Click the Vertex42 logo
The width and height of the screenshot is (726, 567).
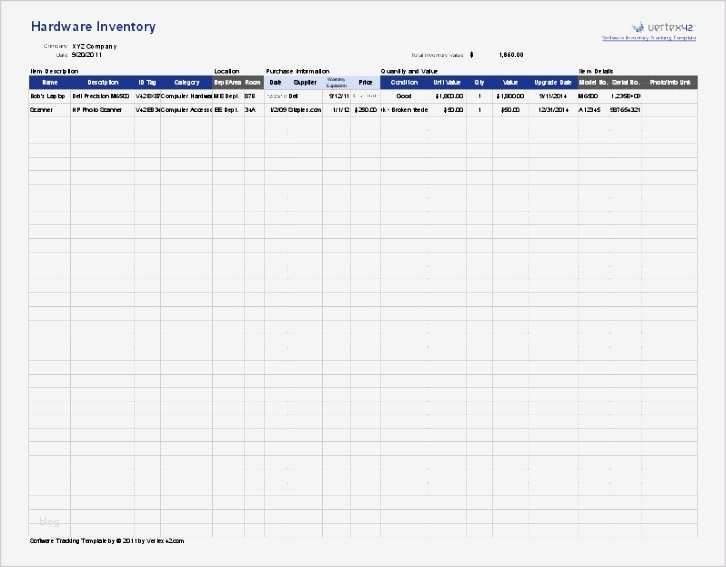click(x=663, y=27)
